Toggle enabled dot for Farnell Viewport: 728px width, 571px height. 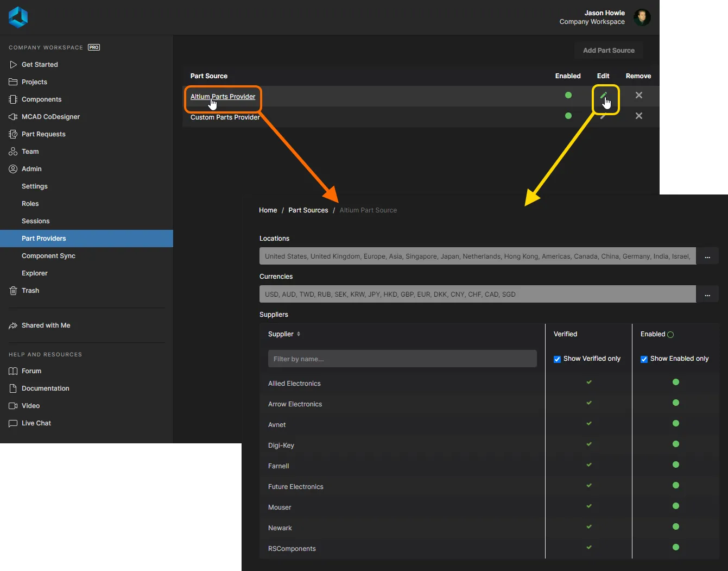click(x=676, y=465)
